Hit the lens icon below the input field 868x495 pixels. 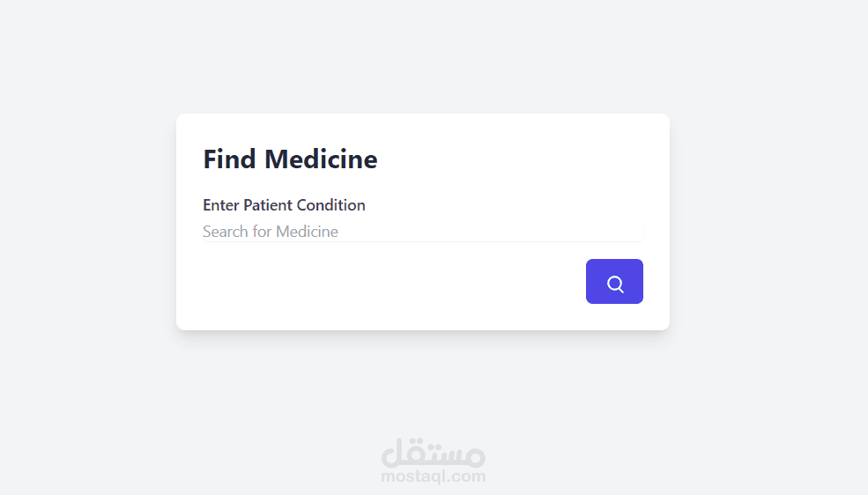pyautogui.click(x=615, y=284)
